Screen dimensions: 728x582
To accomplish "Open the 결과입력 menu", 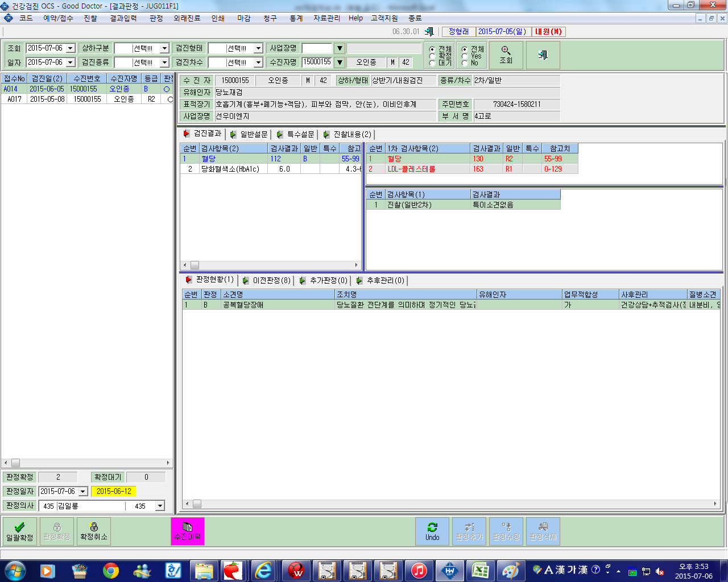I will (x=123, y=18).
